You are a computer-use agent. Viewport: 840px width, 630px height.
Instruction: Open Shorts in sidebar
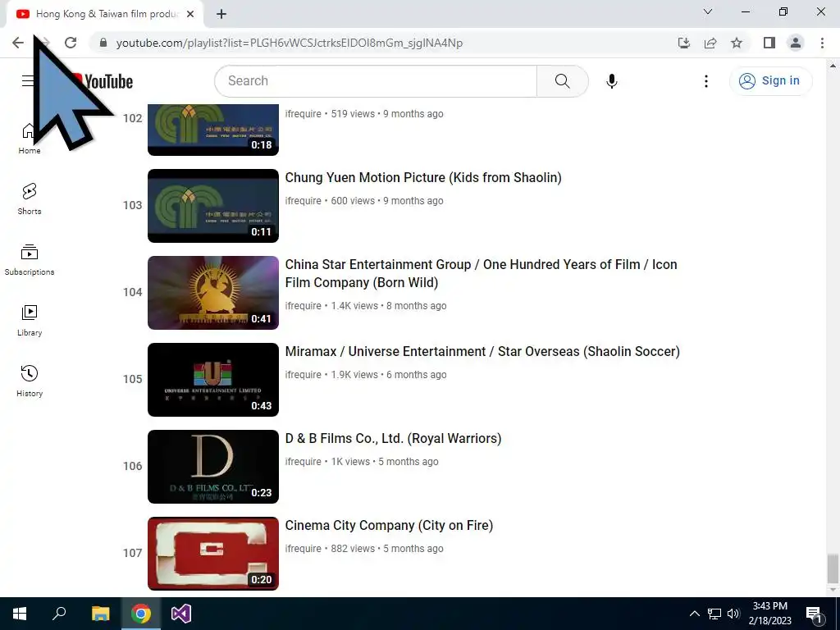click(x=30, y=199)
